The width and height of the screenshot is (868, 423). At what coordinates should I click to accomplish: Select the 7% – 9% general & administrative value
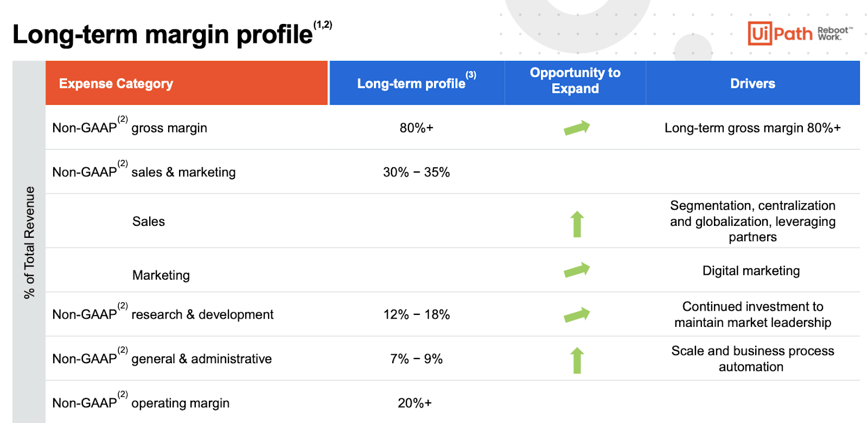(416, 359)
